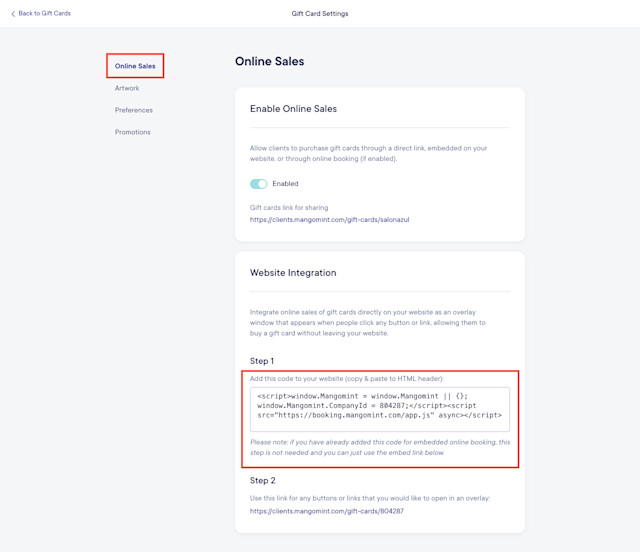The height and width of the screenshot is (552, 640).
Task: Click inside the script embed code box
Action: 380,409
